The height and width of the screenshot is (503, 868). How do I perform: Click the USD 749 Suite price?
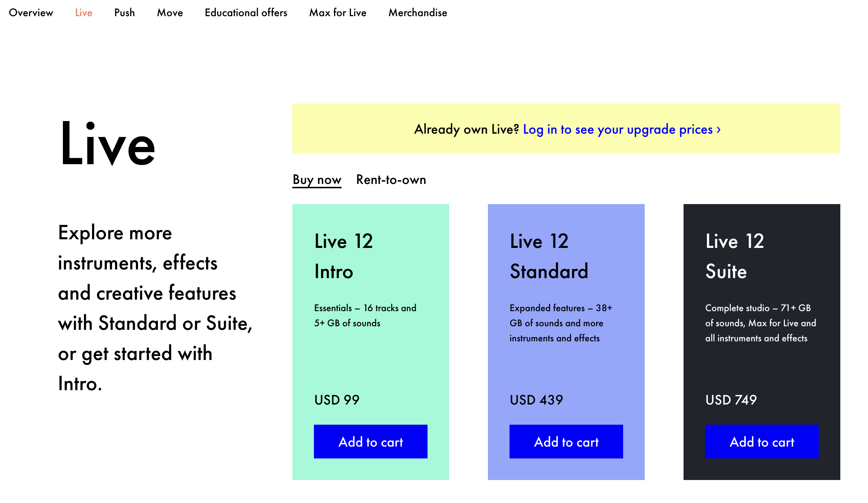click(x=731, y=400)
